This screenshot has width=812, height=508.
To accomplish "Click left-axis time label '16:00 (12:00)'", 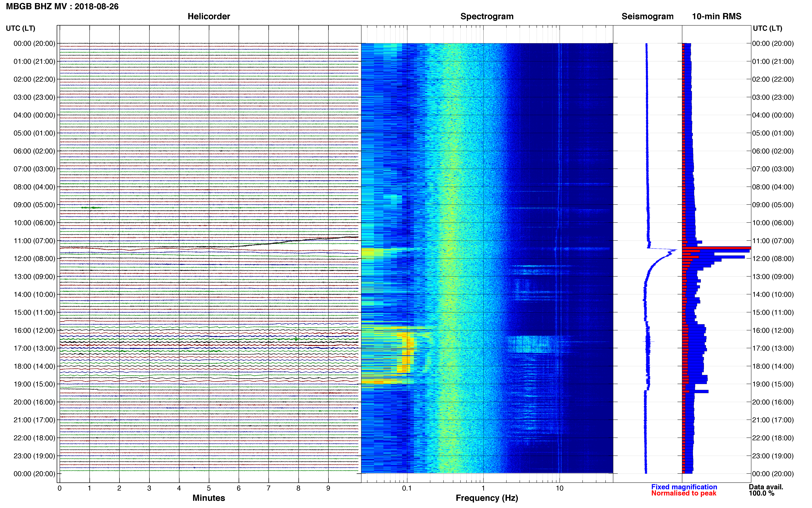I will click(34, 331).
